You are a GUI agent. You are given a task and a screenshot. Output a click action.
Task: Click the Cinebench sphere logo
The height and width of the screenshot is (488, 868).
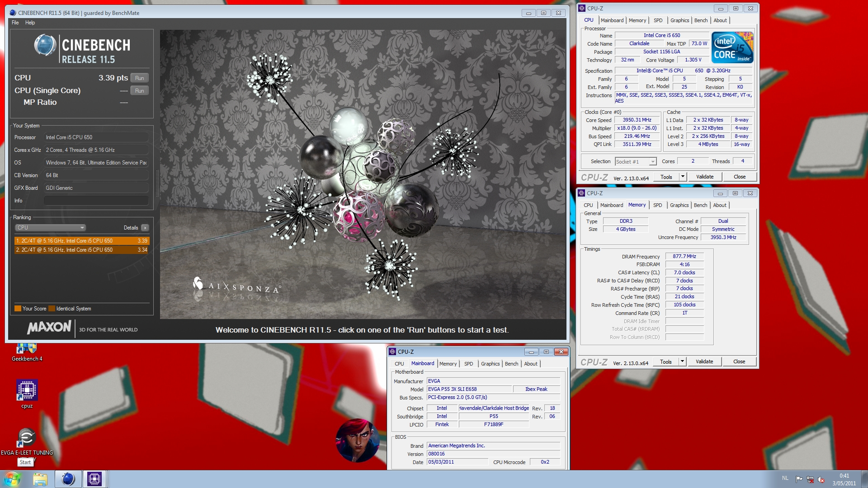pos(45,45)
